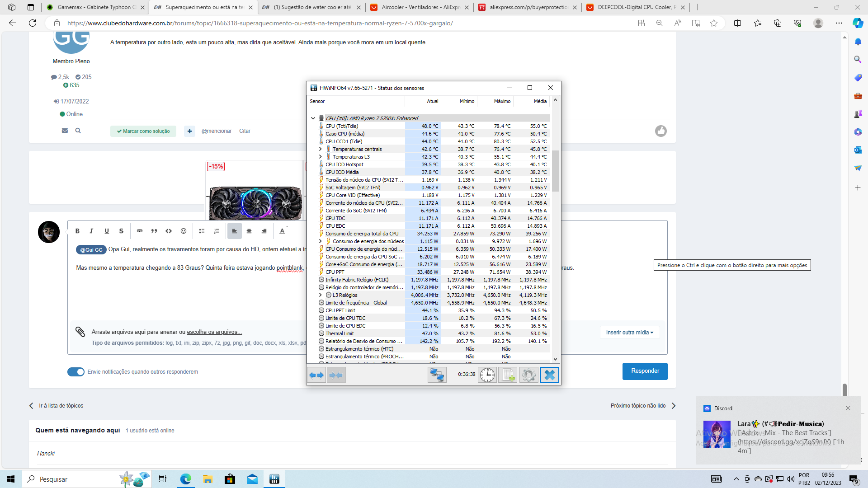
Task: Open text color picker in editor
Action: coord(283,231)
